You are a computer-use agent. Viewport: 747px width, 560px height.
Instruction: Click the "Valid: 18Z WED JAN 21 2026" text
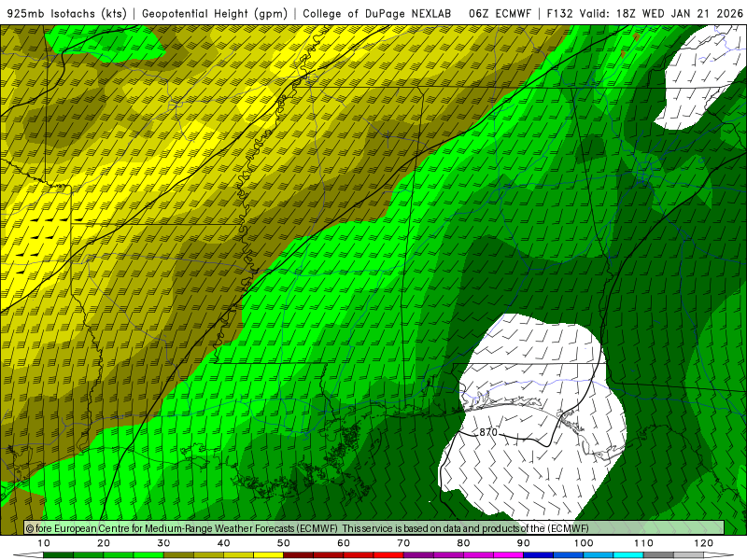coord(661,13)
